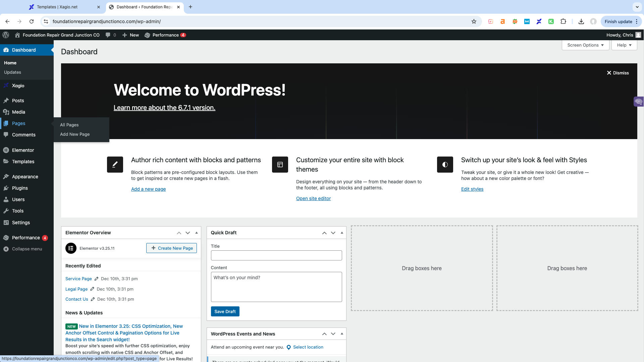The image size is (644, 362).
Task: Click the Open site editor link
Action: tap(313, 198)
